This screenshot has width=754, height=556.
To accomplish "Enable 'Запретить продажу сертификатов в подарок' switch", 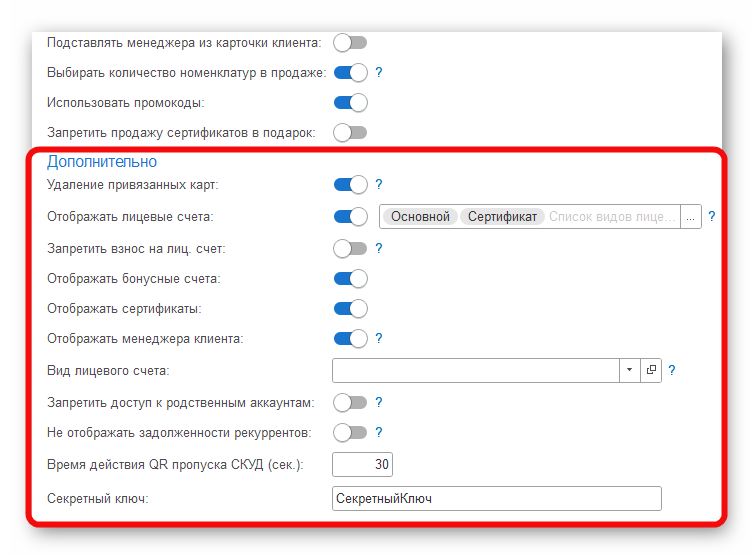I will (351, 133).
